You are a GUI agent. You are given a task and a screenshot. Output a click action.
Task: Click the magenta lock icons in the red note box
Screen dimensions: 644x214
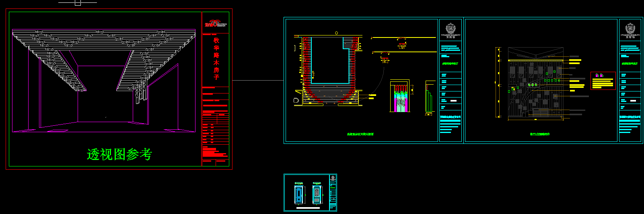(599, 75)
